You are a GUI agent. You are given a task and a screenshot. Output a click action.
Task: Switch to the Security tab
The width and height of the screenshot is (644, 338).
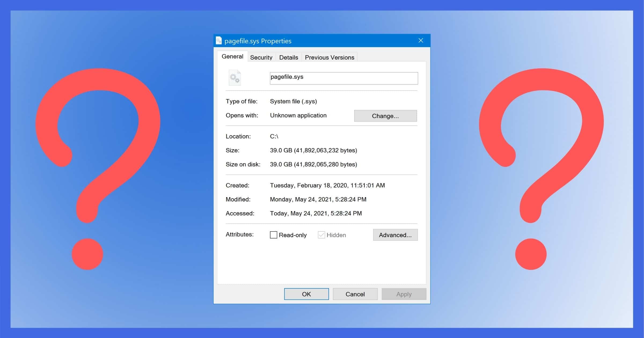[x=261, y=57]
